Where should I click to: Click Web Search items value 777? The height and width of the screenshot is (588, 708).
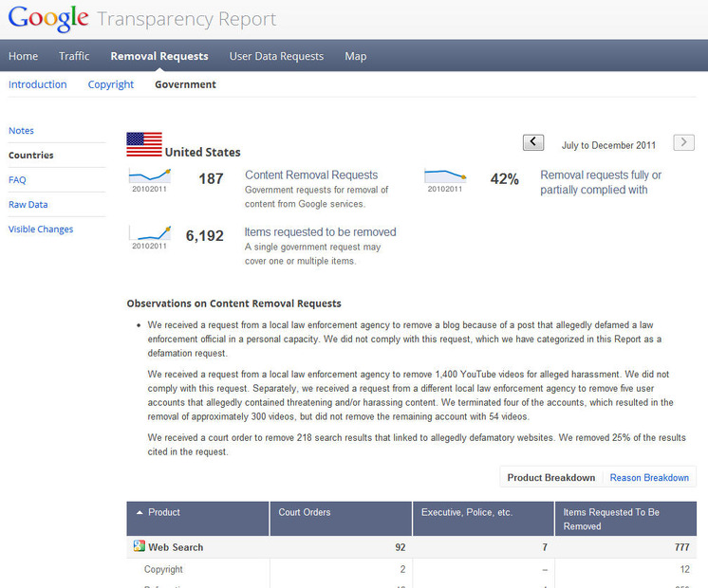coord(681,547)
